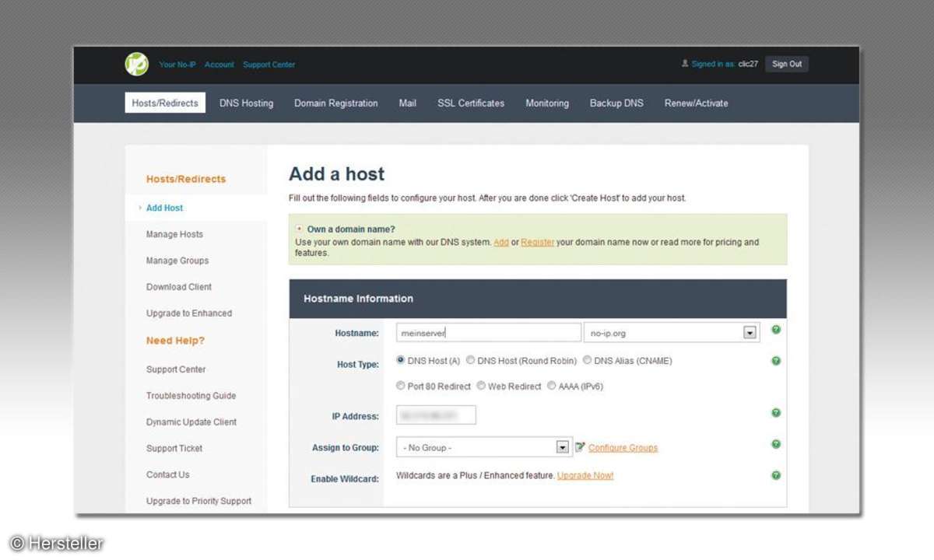Open Download Client in sidebar

[179, 287]
